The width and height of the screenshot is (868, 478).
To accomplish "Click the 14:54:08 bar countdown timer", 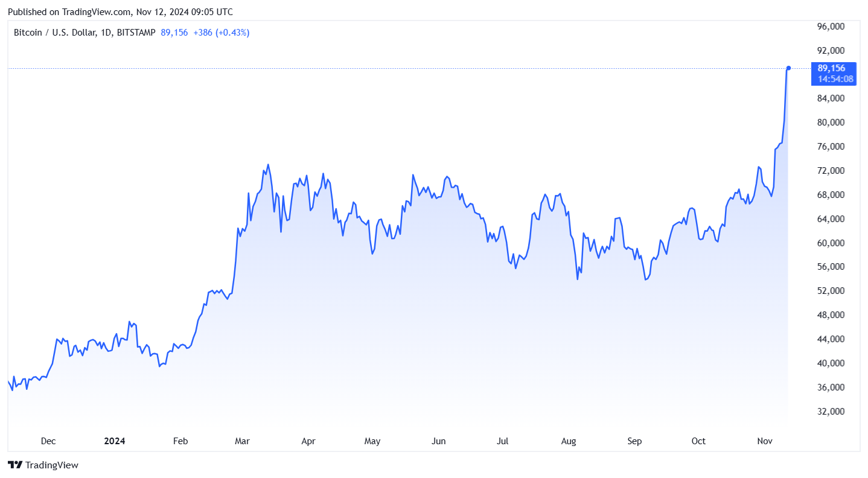I will point(835,78).
